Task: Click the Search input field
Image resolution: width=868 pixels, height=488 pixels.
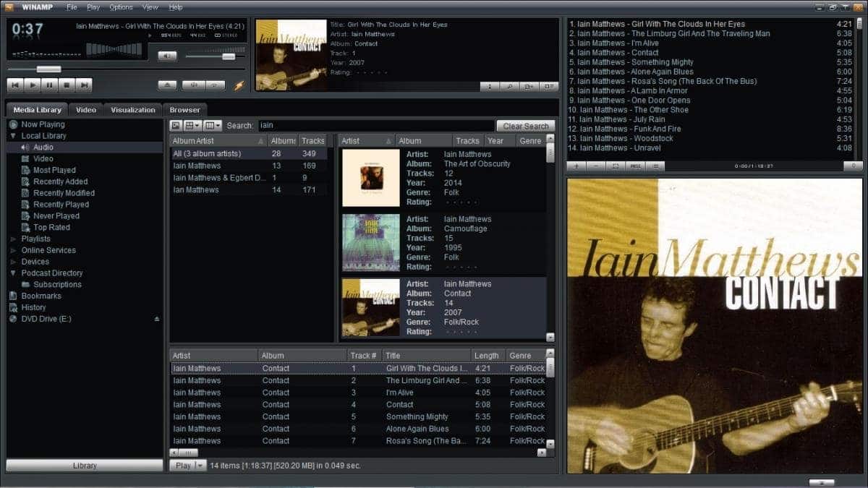Action: 375,126
